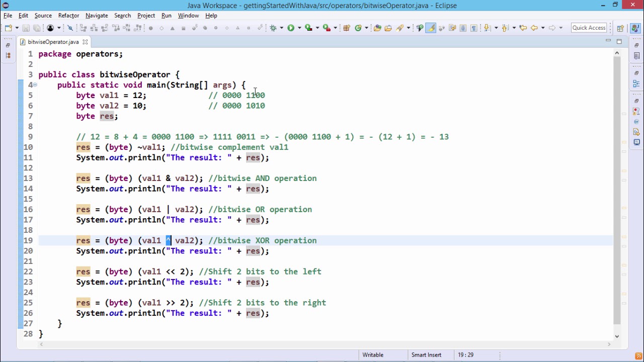The image size is (644, 362).
Task: Click the Previous Annotation icon
Action: (x=505, y=28)
